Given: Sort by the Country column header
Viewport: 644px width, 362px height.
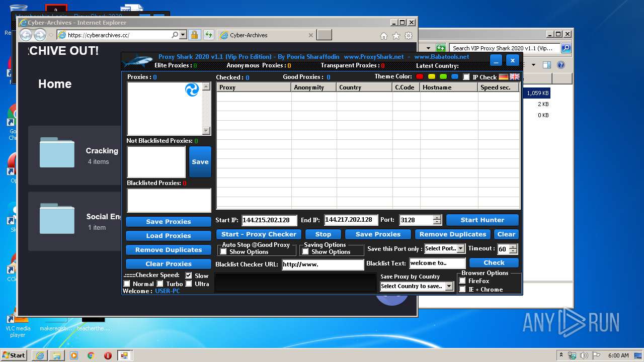Looking at the screenshot, I should 365,87.
